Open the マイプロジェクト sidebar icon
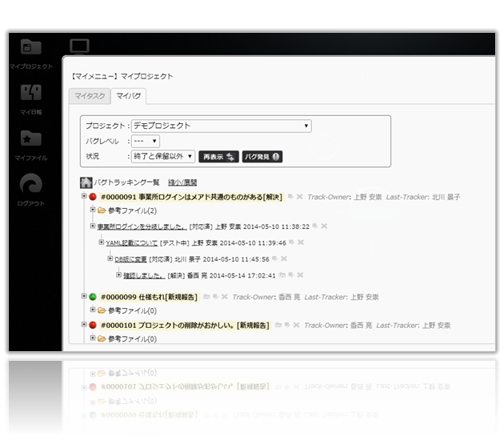Screen dimensions: 504x440 [31, 47]
